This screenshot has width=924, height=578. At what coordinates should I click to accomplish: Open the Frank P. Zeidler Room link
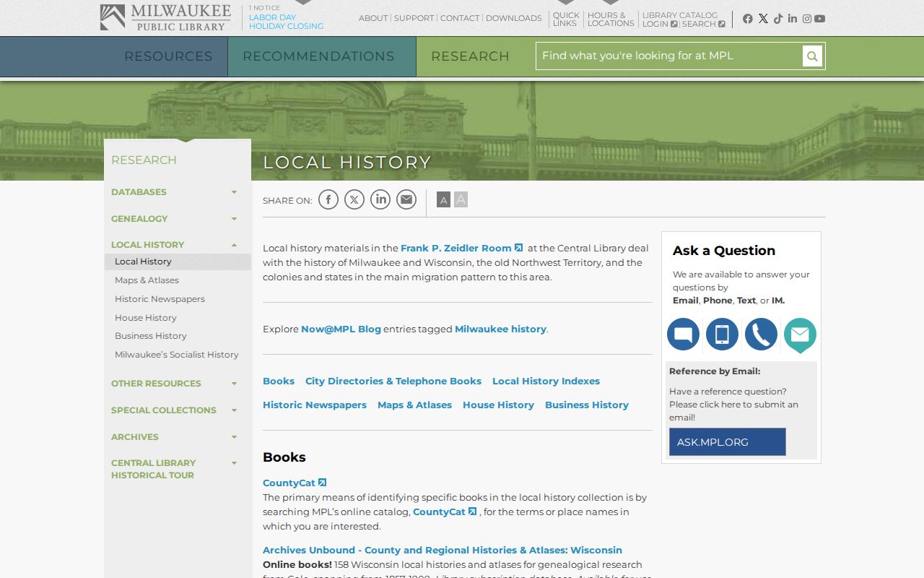462,248
